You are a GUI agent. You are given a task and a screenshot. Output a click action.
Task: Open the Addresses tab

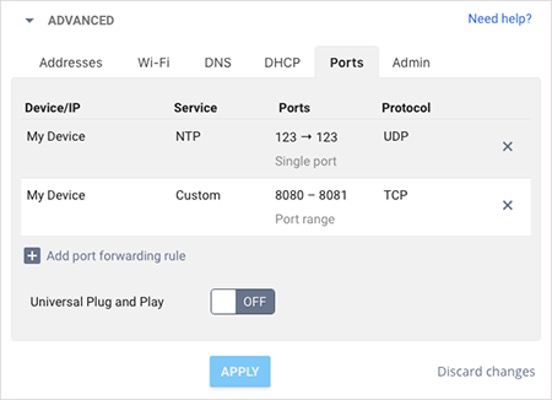[71, 63]
